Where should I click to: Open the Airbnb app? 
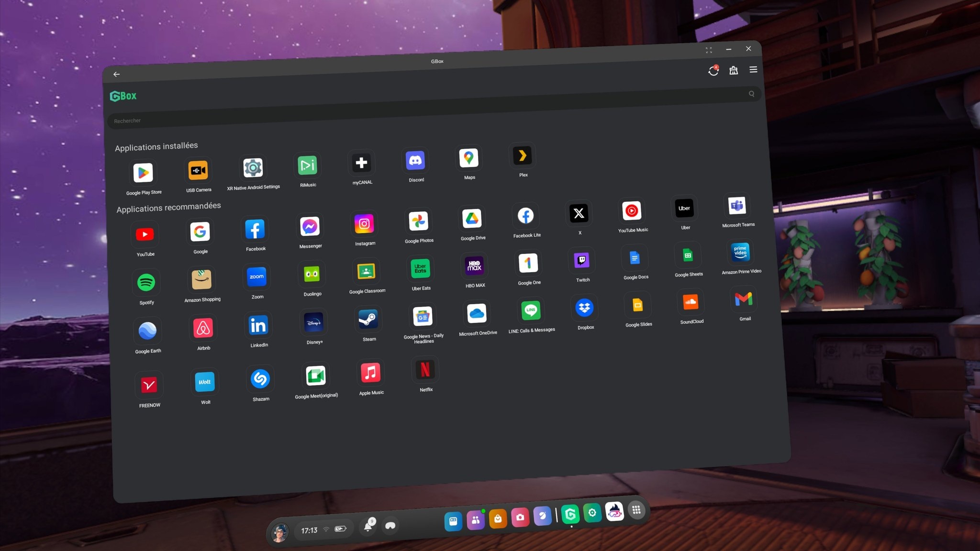coord(203,328)
